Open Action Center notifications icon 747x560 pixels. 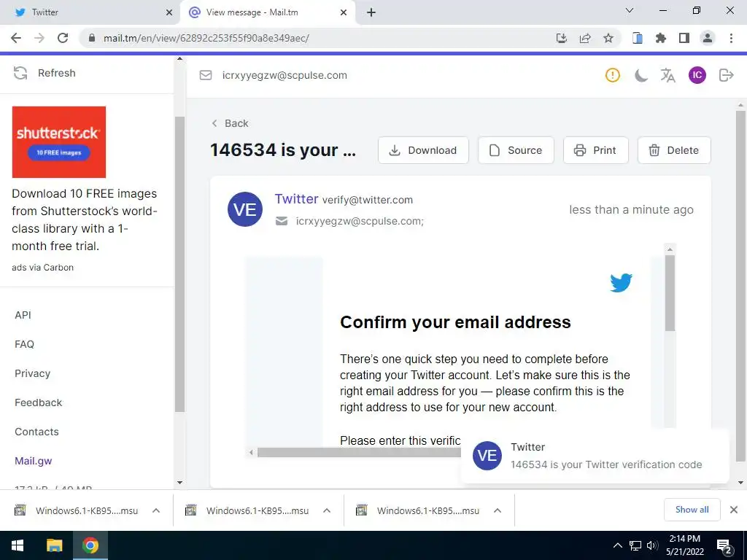pos(724,547)
